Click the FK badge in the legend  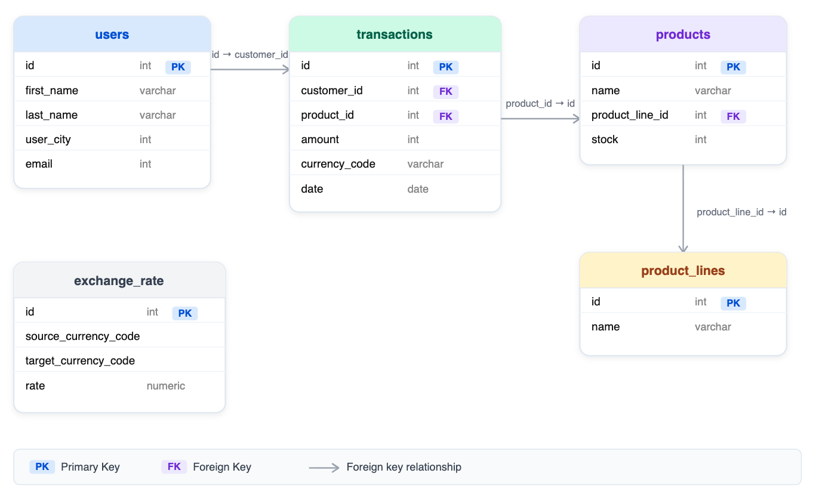click(x=174, y=466)
